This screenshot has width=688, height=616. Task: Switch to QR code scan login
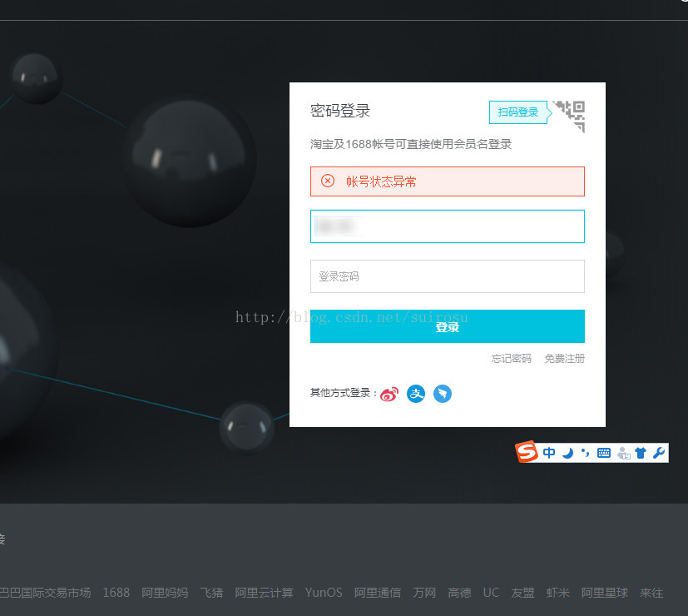[571, 116]
